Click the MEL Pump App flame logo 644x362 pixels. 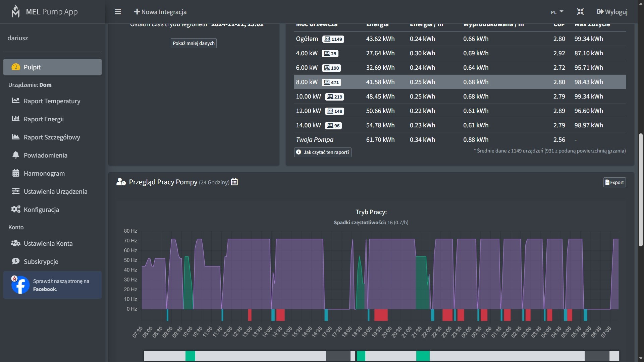click(15, 12)
